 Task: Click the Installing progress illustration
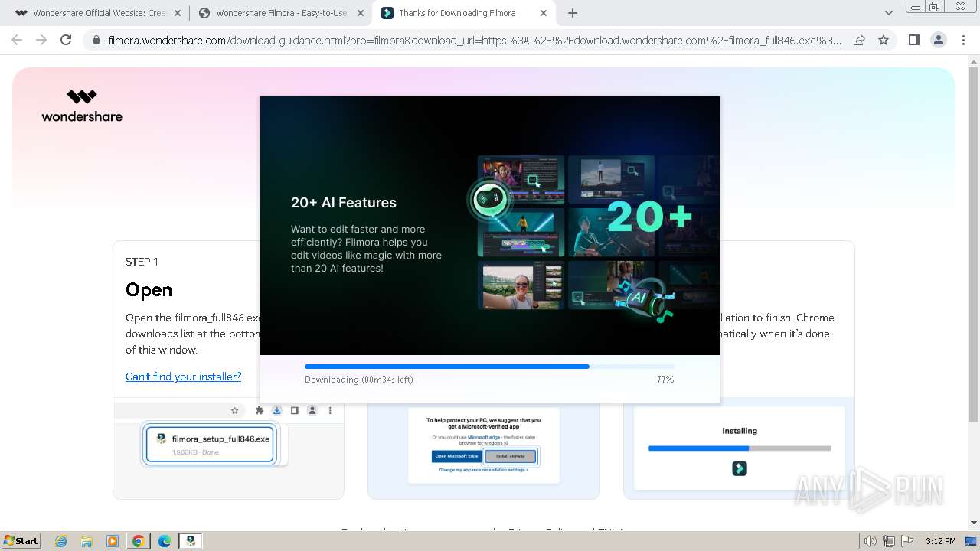click(739, 448)
